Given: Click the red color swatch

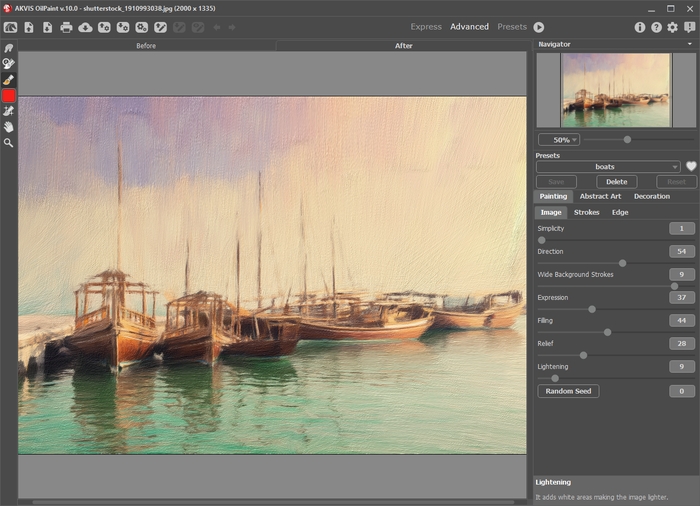Looking at the screenshot, I should coord(8,96).
